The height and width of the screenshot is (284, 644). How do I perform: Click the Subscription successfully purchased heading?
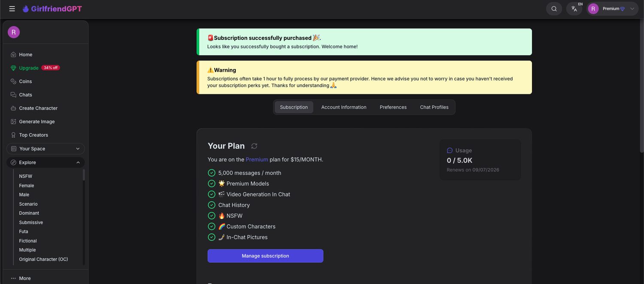click(x=264, y=38)
